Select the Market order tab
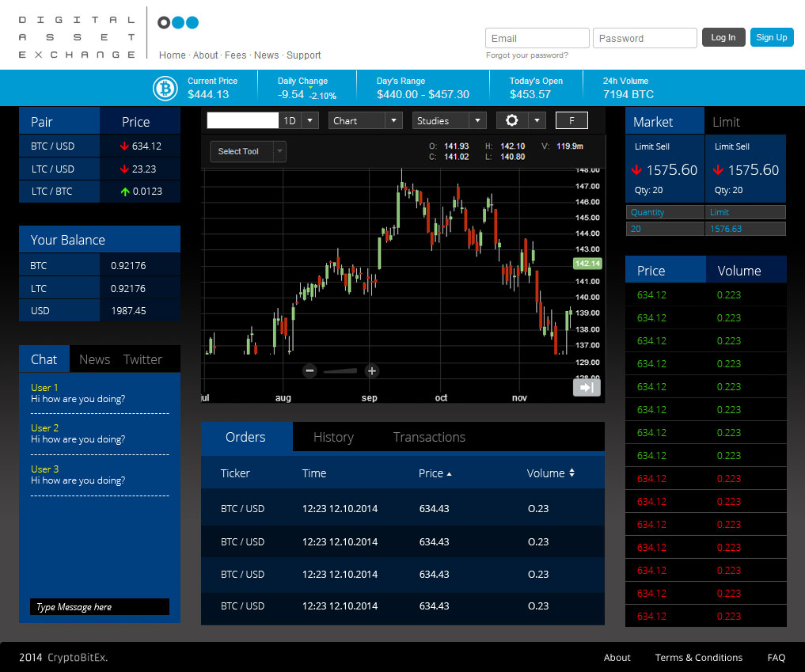 665,122
